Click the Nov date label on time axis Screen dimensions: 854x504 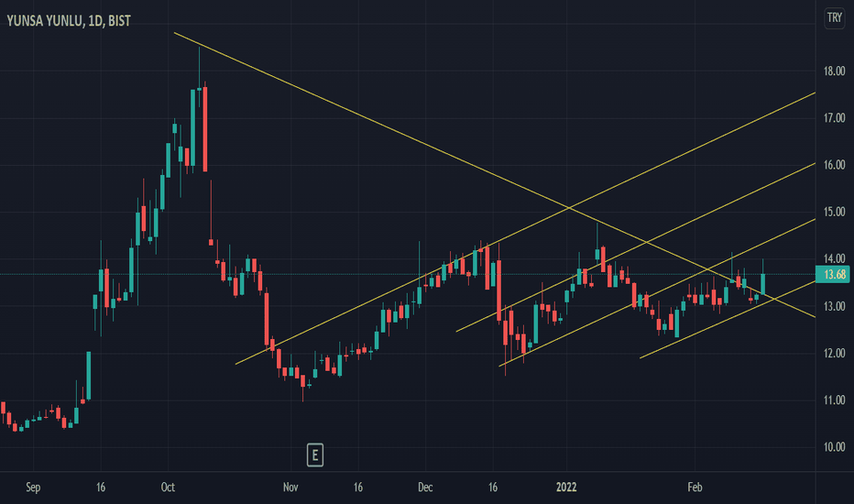(290, 488)
